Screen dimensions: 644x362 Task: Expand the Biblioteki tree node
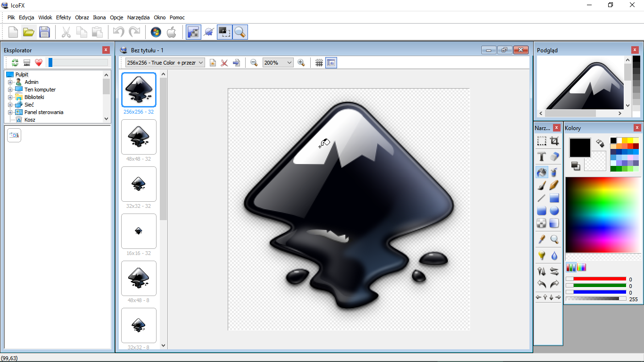[x=10, y=97]
